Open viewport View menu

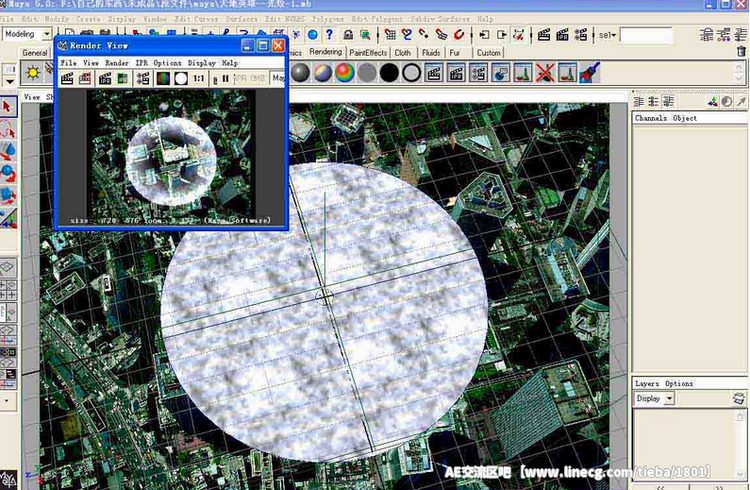pyautogui.click(x=32, y=97)
